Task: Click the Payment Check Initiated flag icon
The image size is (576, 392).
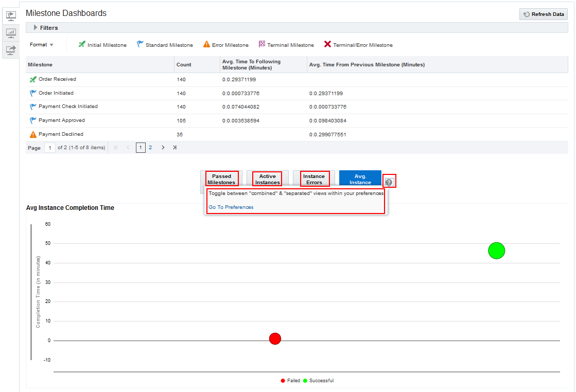Action: (x=33, y=107)
